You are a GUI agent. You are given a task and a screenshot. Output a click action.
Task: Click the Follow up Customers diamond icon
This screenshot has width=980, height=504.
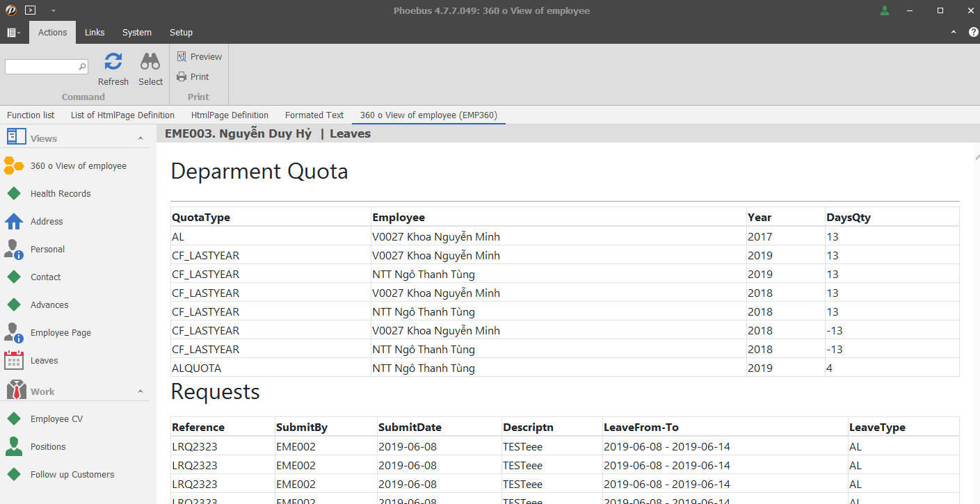(x=14, y=475)
